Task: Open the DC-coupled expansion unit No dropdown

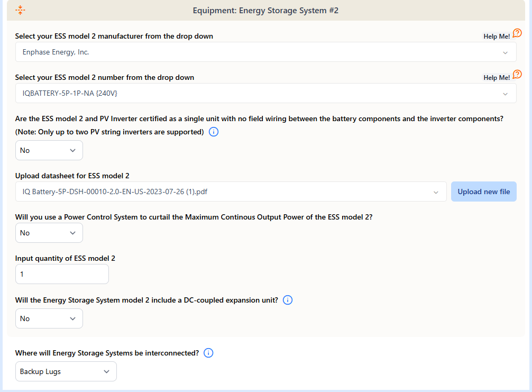Action: point(49,318)
